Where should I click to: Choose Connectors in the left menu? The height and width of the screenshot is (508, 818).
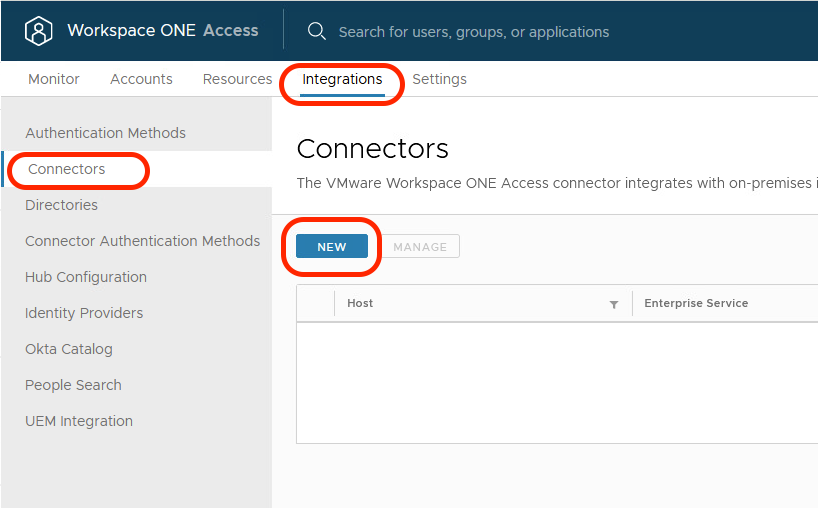click(67, 169)
